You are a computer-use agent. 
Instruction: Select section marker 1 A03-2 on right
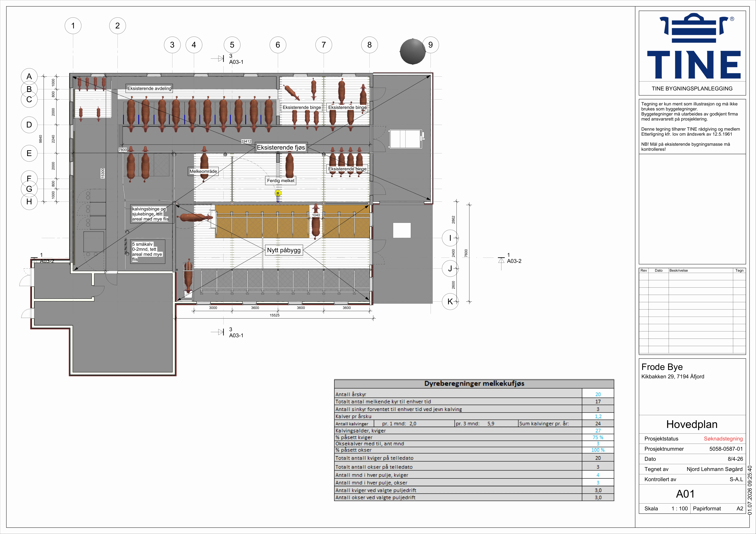510,258
